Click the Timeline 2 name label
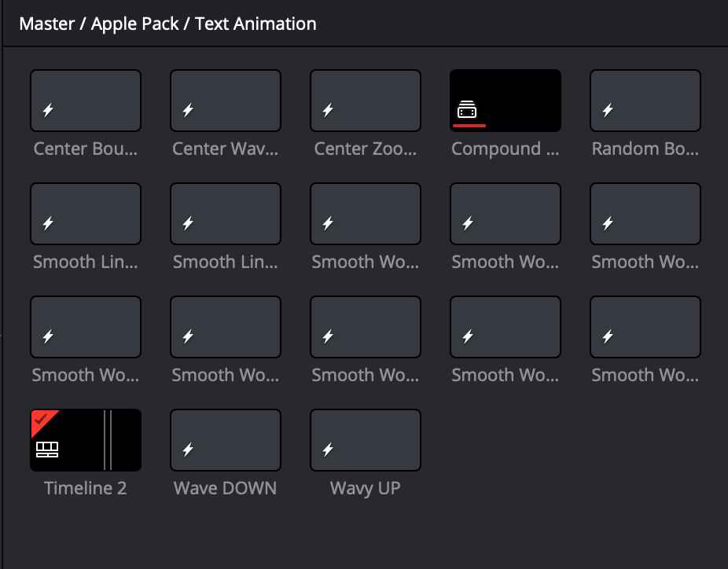Image resolution: width=728 pixels, height=569 pixels. [x=85, y=488]
